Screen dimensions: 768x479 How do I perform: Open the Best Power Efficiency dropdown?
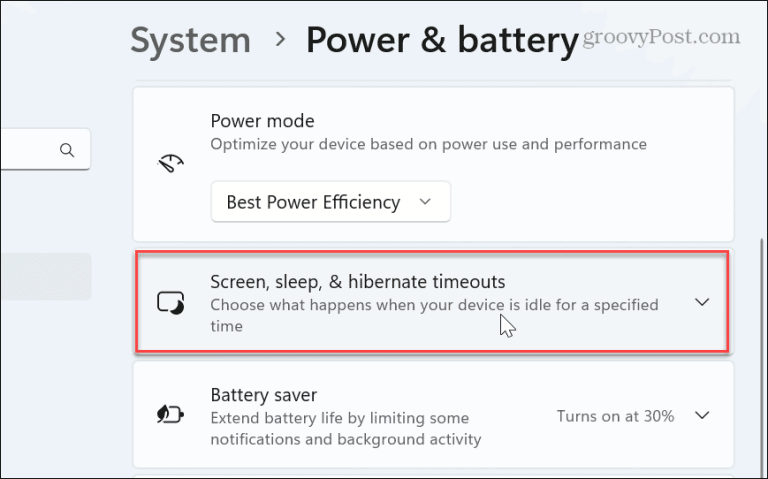(x=331, y=202)
